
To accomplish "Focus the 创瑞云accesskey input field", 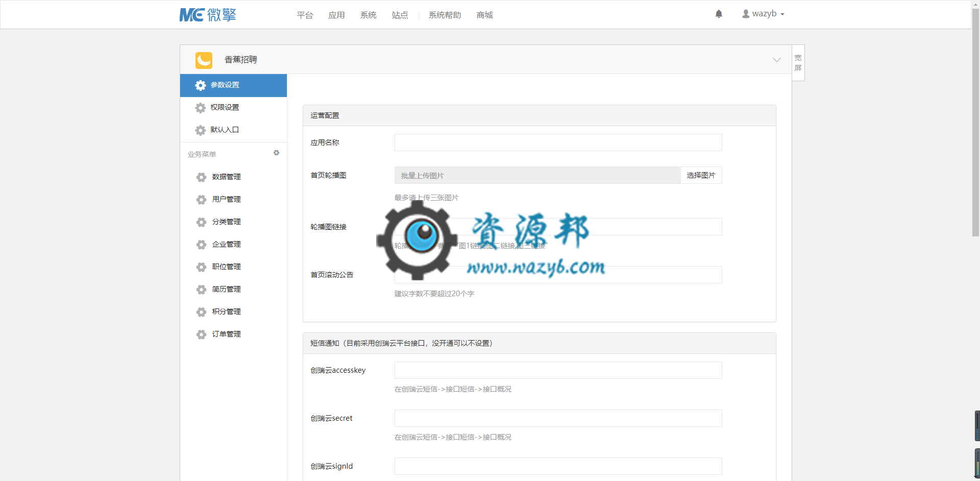I will [558, 370].
